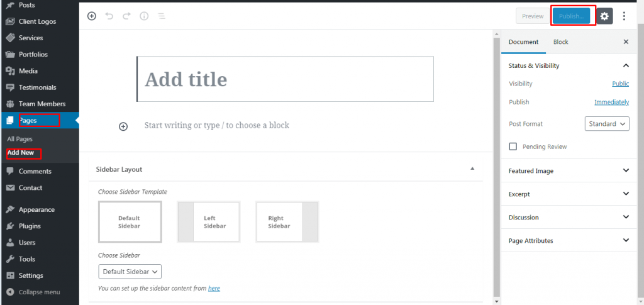This screenshot has height=305, width=644.
Task: Open the Default Sidebar dropdown
Action: click(x=130, y=271)
